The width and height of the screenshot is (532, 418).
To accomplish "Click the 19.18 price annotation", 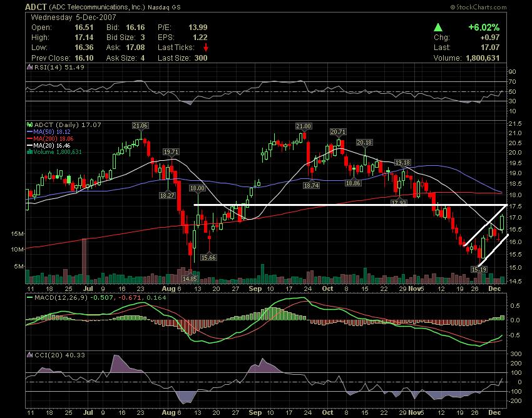I will 402,163.
